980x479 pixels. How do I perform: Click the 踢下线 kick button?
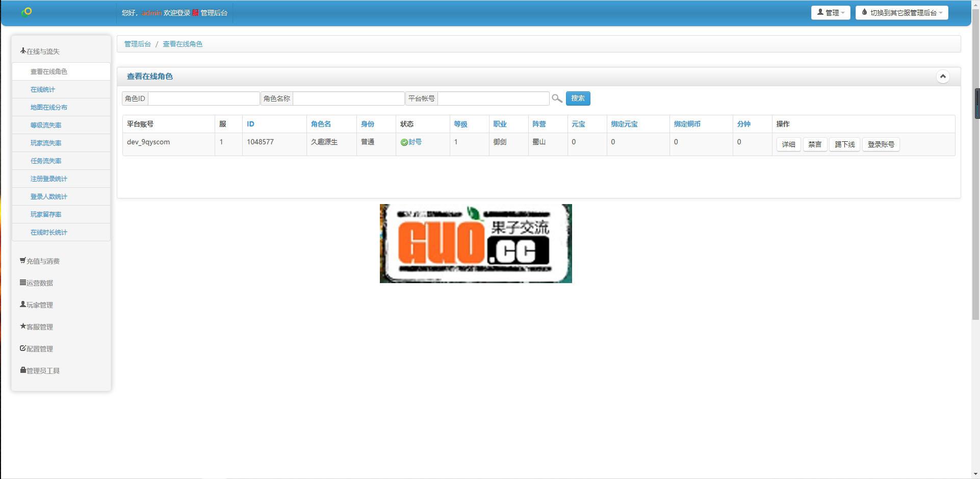(844, 144)
